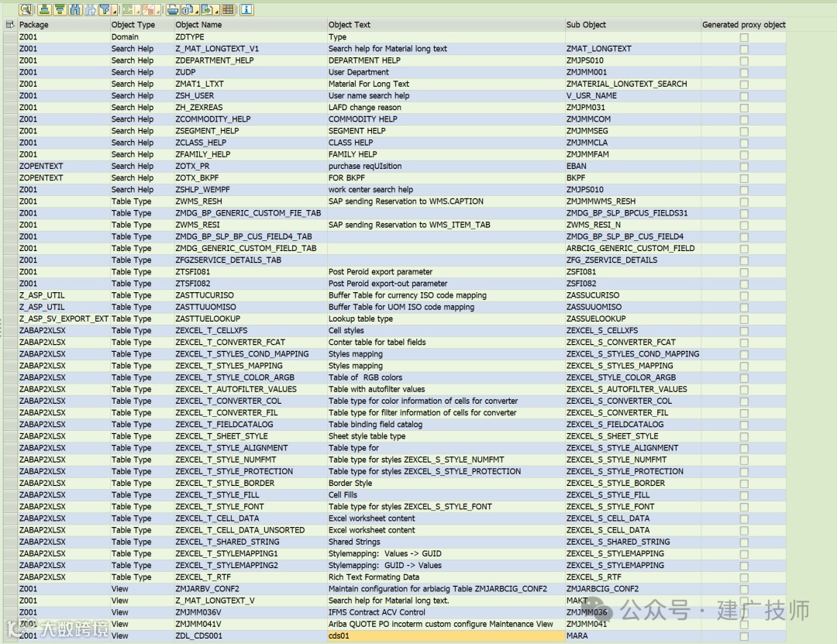Open the Views icon's dropdown arrow
Image resolution: width=837 pixels, height=644 pixels.
pos(196,11)
